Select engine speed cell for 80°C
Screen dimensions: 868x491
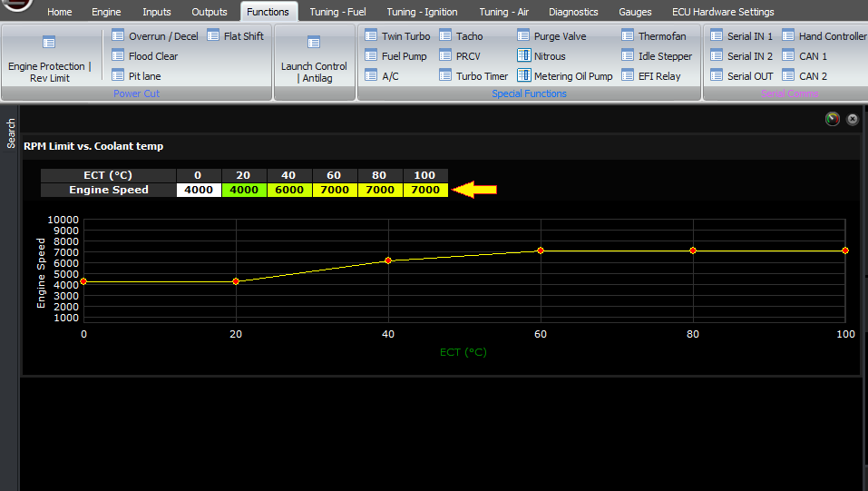(380, 190)
